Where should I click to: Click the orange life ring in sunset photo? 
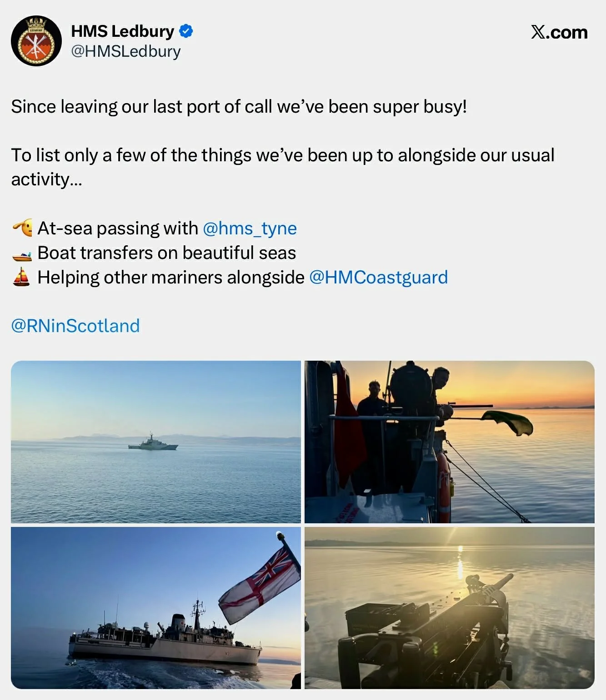(x=443, y=486)
